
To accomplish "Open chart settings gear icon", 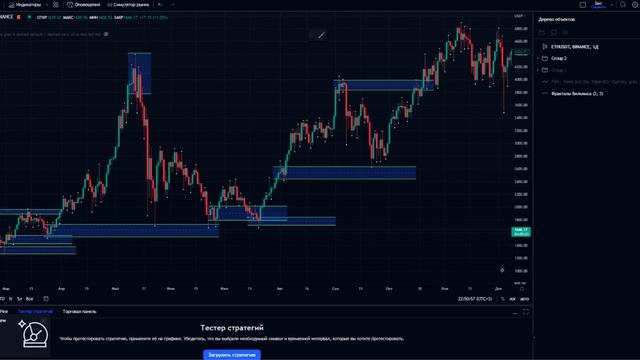I will (x=635, y=5).
